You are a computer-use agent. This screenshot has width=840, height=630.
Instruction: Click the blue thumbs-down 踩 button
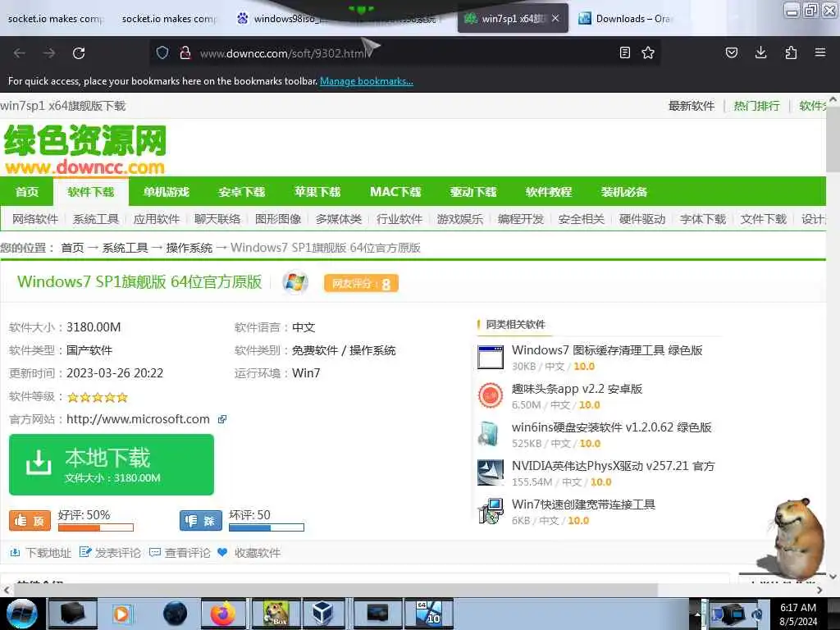pyautogui.click(x=201, y=520)
